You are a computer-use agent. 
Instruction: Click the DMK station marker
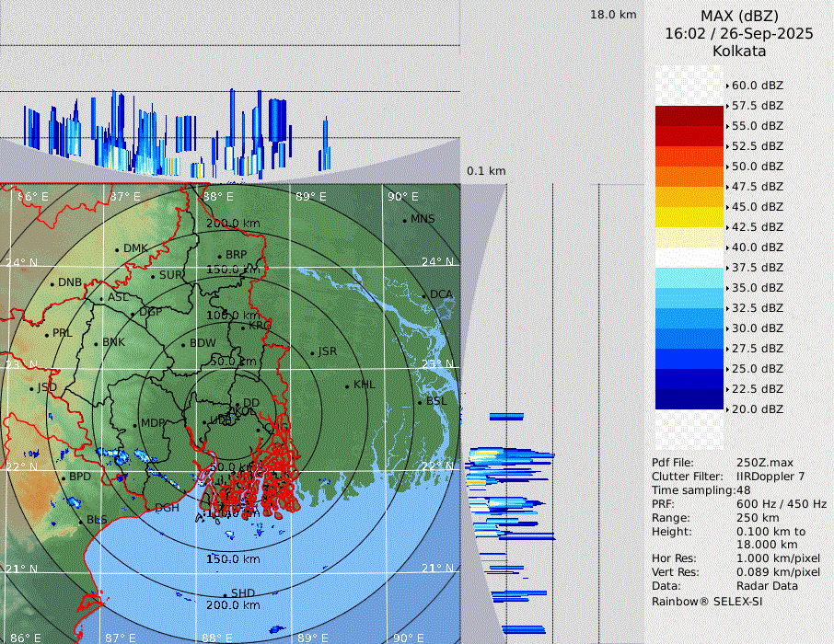click(118, 249)
